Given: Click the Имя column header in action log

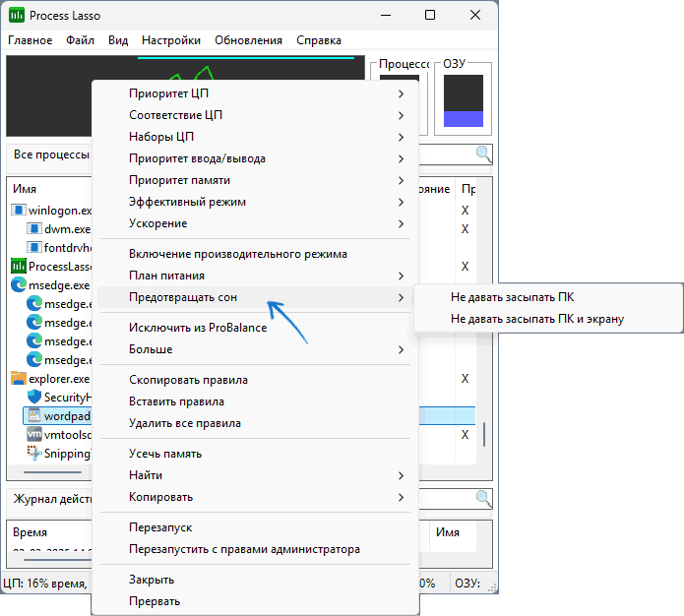Looking at the screenshot, I should tap(448, 532).
